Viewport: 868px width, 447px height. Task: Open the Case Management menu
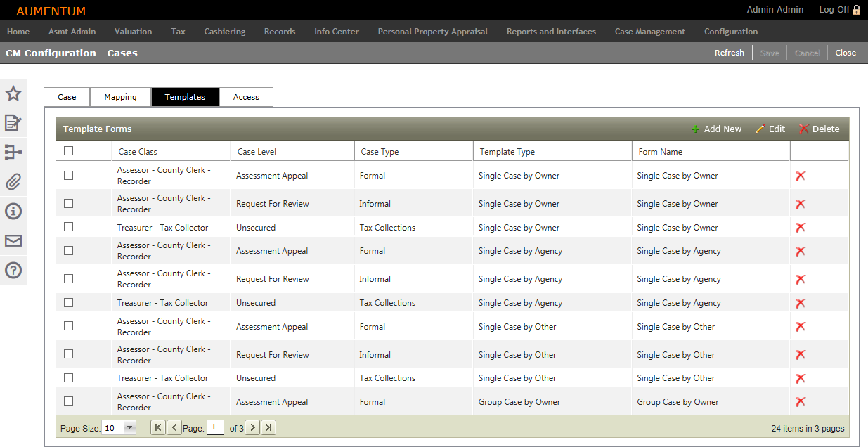coord(649,32)
